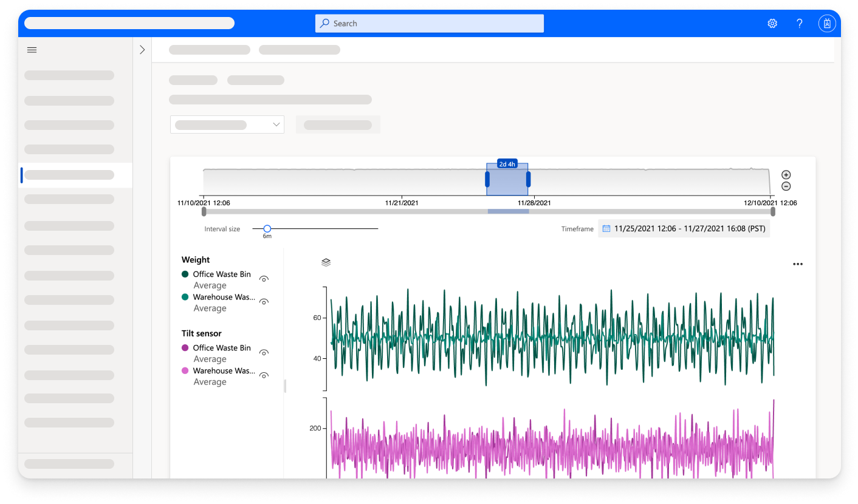Click inside the Search field at the top
Viewport: 858px width, 504px height.
429,23
